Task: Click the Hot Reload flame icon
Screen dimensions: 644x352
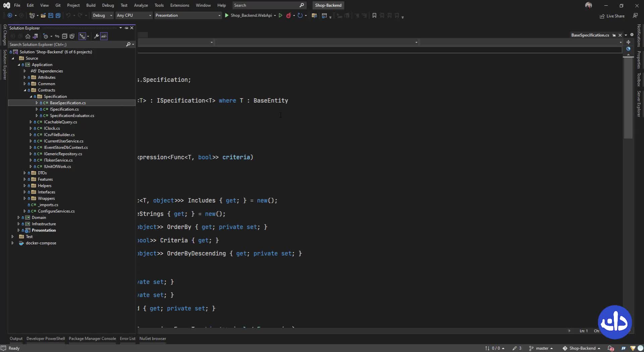Action: click(288, 15)
